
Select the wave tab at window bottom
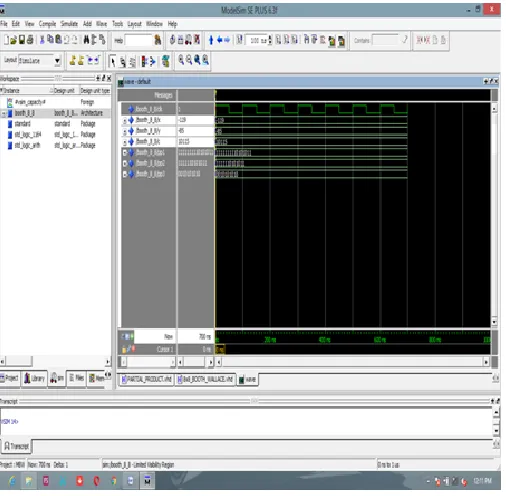coord(248,379)
